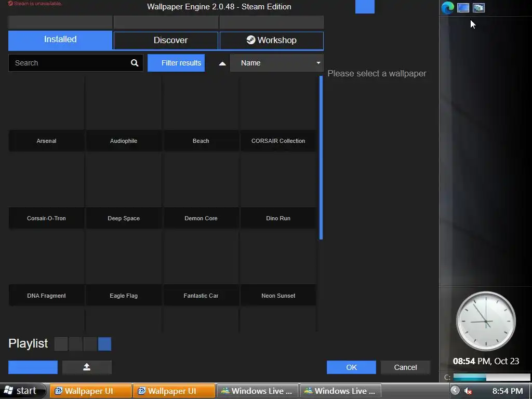Open the Filter results panel
This screenshot has height=399, width=532.
[176, 63]
